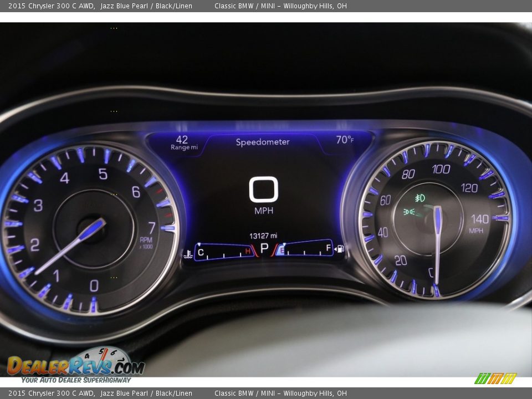532x399 pixels.
Task: Click '2015 Chrysler 300 C AWD' in top banner
Action: point(52,6)
